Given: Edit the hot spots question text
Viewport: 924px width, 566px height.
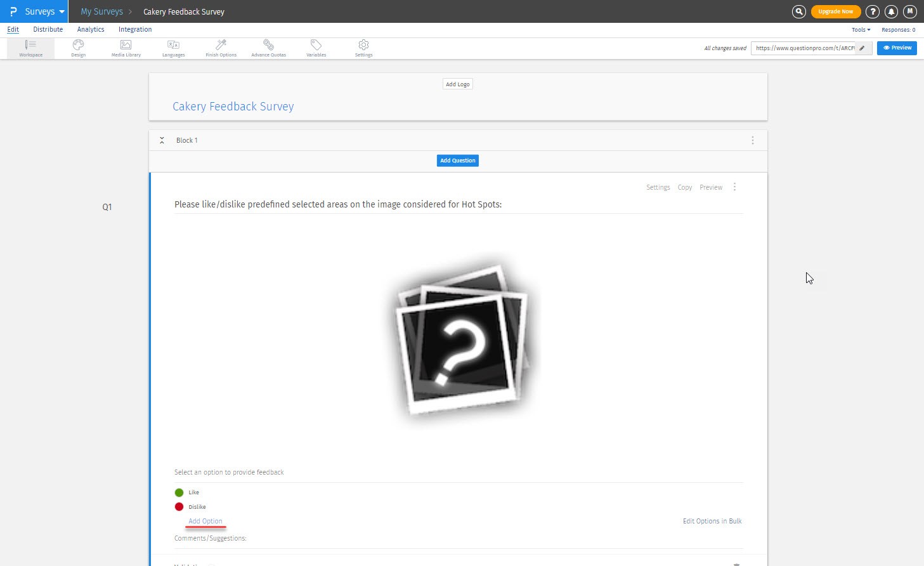Looking at the screenshot, I should coord(338,204).
